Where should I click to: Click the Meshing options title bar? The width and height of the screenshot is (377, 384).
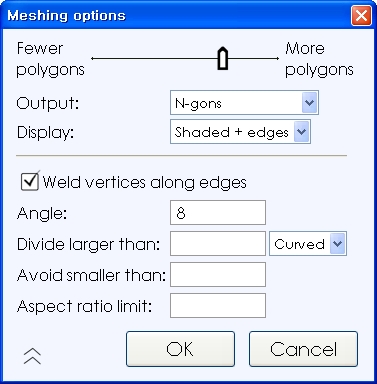[177, 15]
